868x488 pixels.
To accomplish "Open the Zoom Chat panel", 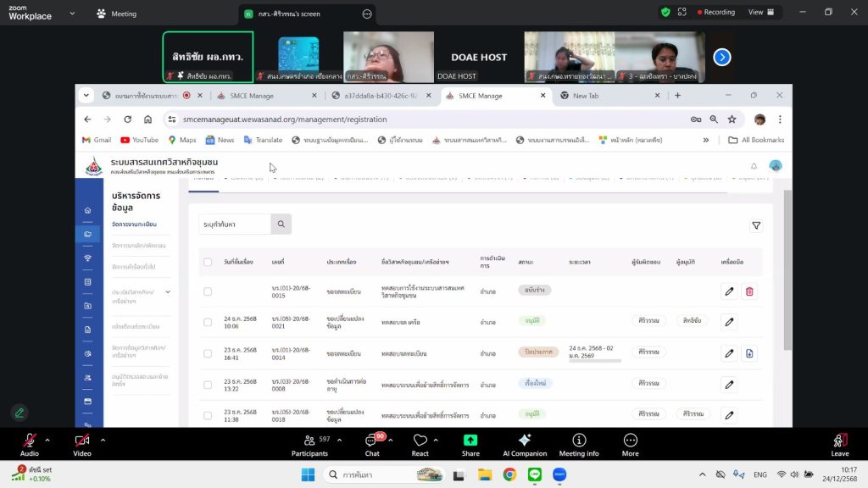I will pyautogui.click(x=370, y=441).
